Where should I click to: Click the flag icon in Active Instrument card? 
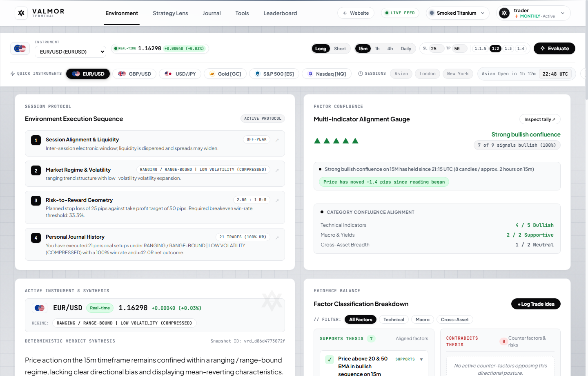pyautogui.click(x=40, y=308)
